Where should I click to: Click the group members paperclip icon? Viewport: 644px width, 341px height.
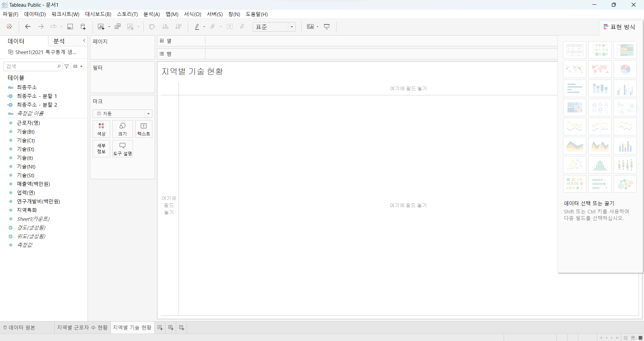coord(213,27)
